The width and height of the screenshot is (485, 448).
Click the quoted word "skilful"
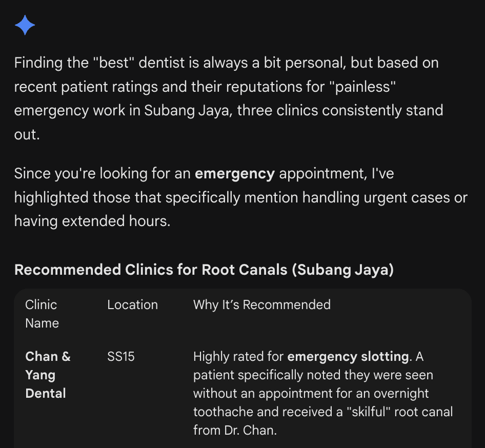(370, 412)
